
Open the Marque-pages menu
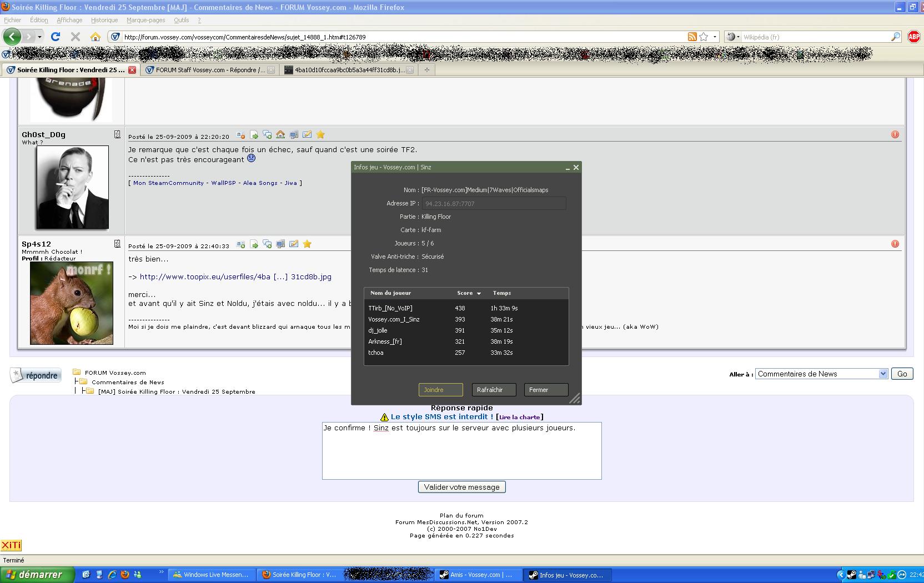[145, 20]
